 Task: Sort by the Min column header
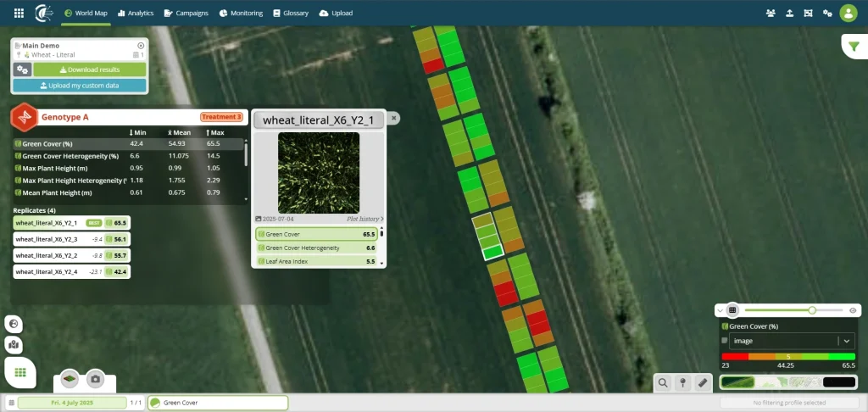[x=138, y=132]
